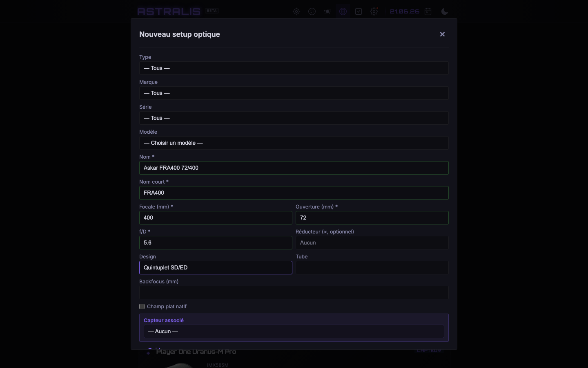The image size is (588, 368).
Task: Click the Player One Uranus-M Pro card title
Action: tap(196, 352)
